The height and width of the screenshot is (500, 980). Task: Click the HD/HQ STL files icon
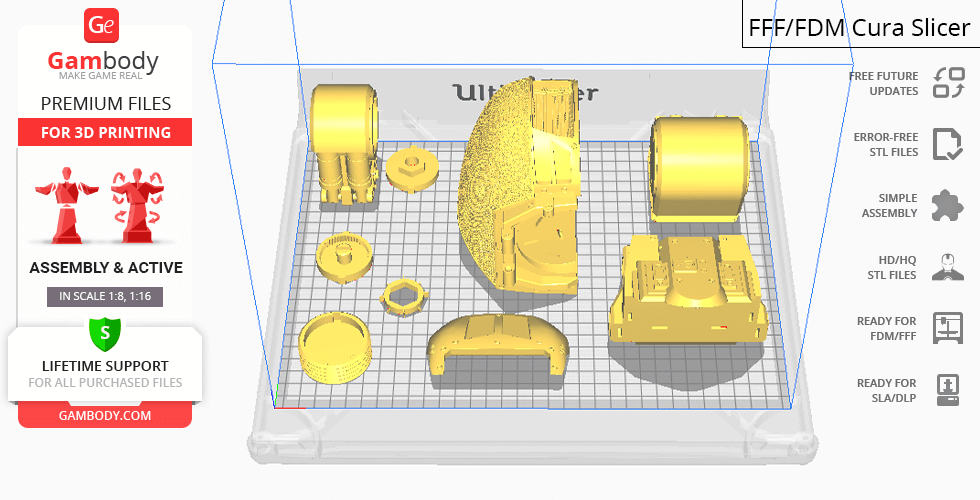point(946,267)
